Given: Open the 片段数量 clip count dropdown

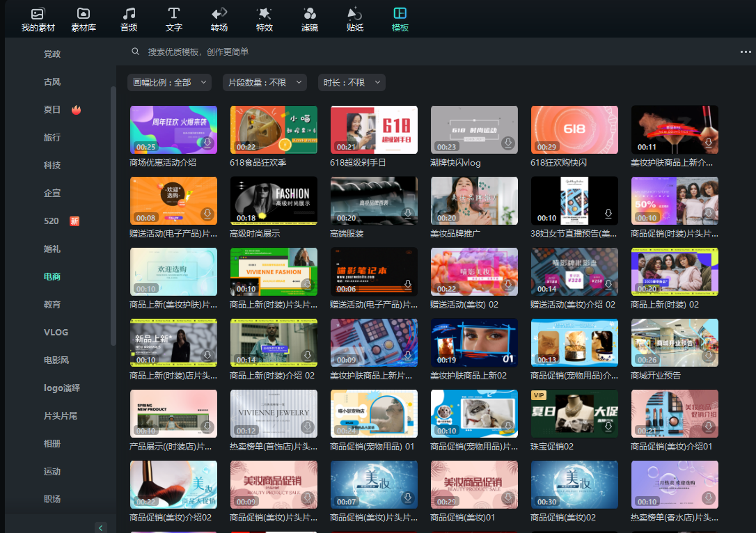Looking at the screenshot, I should (x=265, y=82).
